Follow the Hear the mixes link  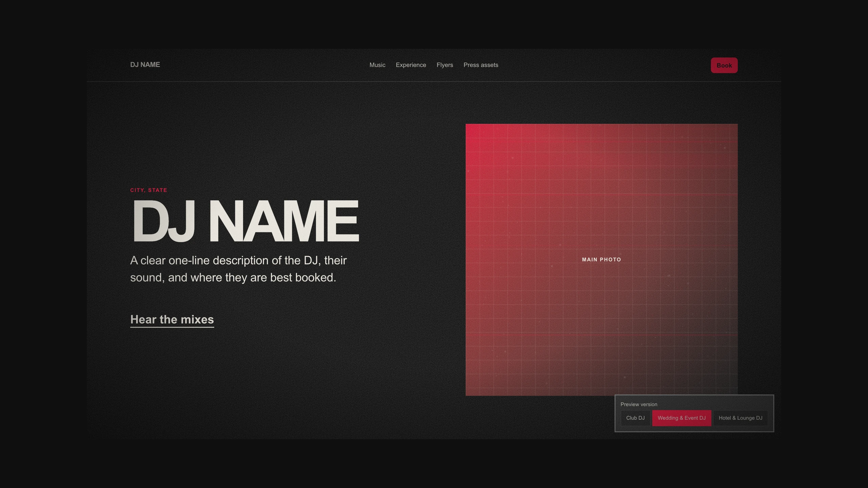click(x=172, y=320)
